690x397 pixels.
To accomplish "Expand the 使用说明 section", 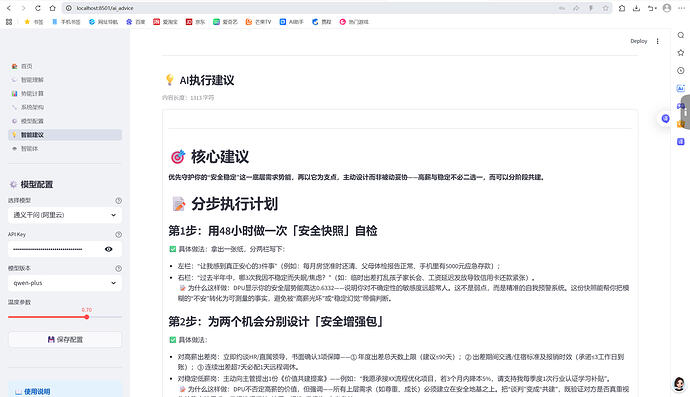I will pyautogui.click(x=37, y=391).
